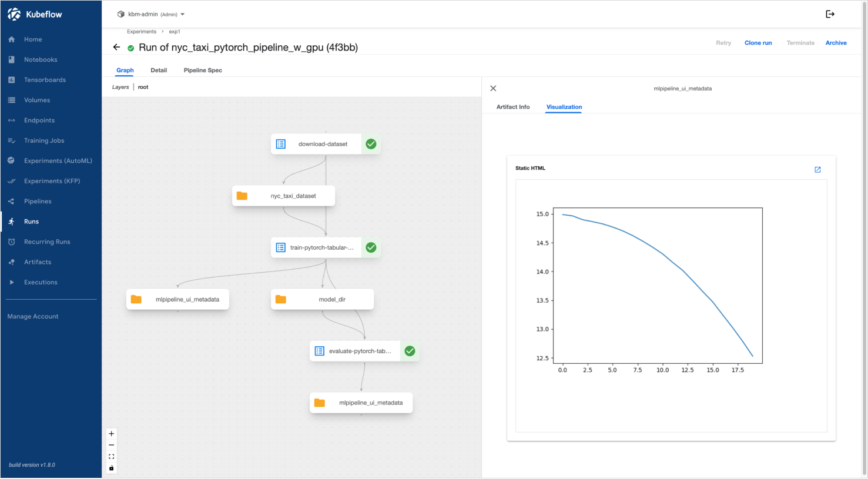Click the Kubeflow logo icon
Image resolution: width=868 pixels, height=479 pixels.
[x=14, y=14]
